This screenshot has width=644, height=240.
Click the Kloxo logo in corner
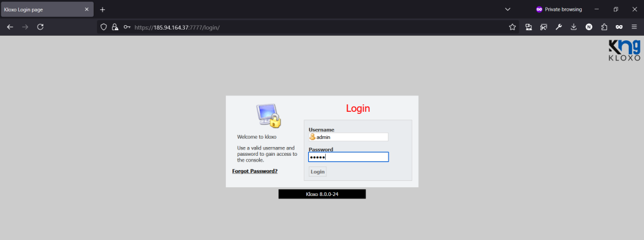[624, 50]
